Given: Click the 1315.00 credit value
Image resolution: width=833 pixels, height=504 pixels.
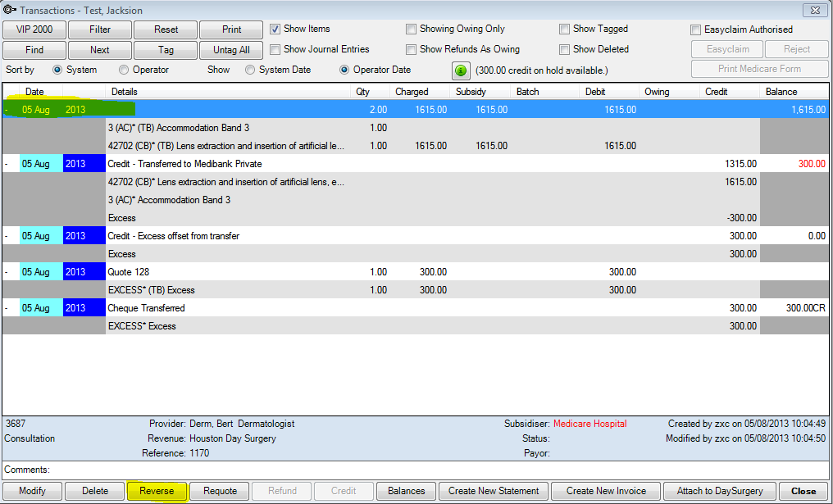Looking at the screenshot, I should pyautogui.click(x=740, y=164).
